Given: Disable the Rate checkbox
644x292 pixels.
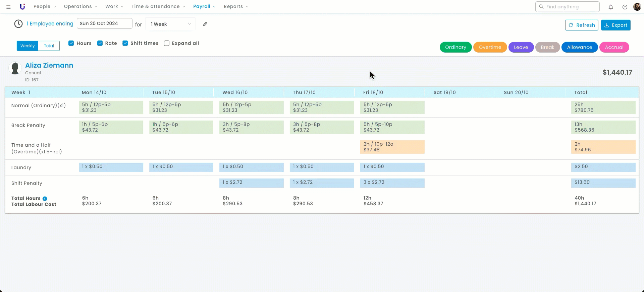Looking at the screenshot, I should point(100,43).
